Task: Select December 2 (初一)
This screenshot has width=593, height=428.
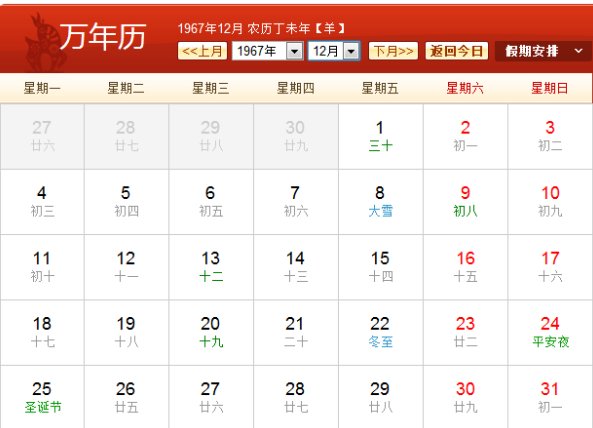Action: (466, 136)
